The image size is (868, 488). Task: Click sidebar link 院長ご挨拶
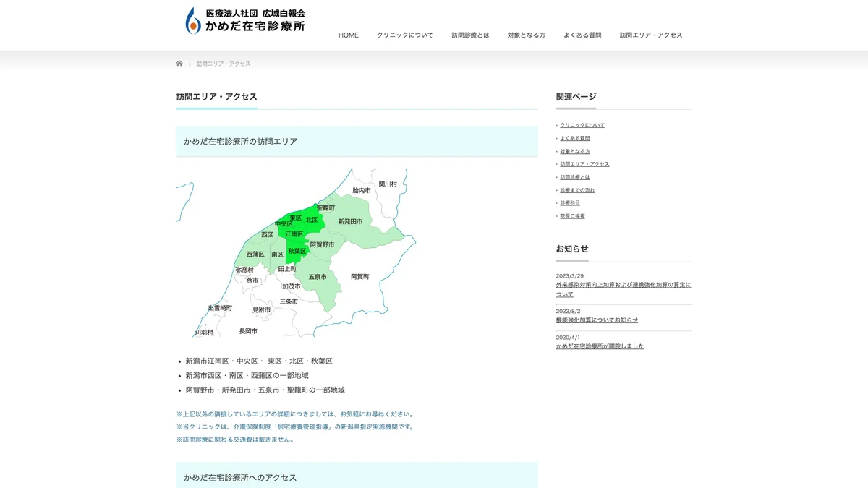coord(572,216)
